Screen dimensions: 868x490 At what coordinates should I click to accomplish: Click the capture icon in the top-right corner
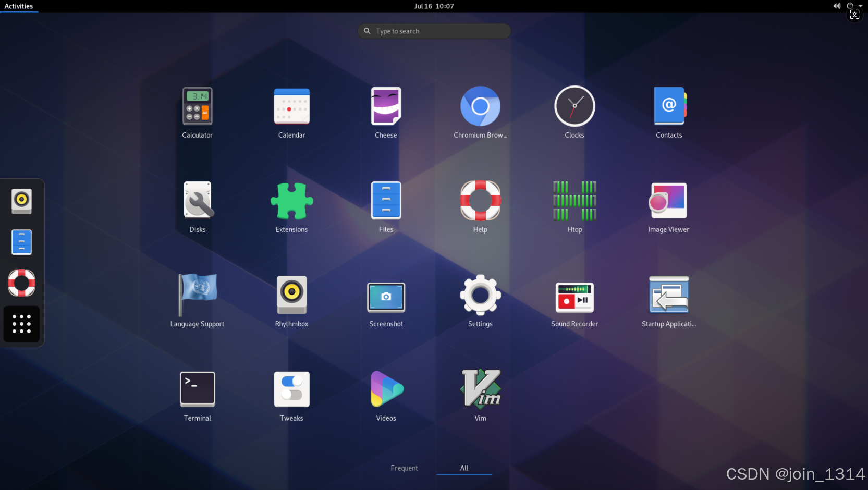[x=855, y=15]
